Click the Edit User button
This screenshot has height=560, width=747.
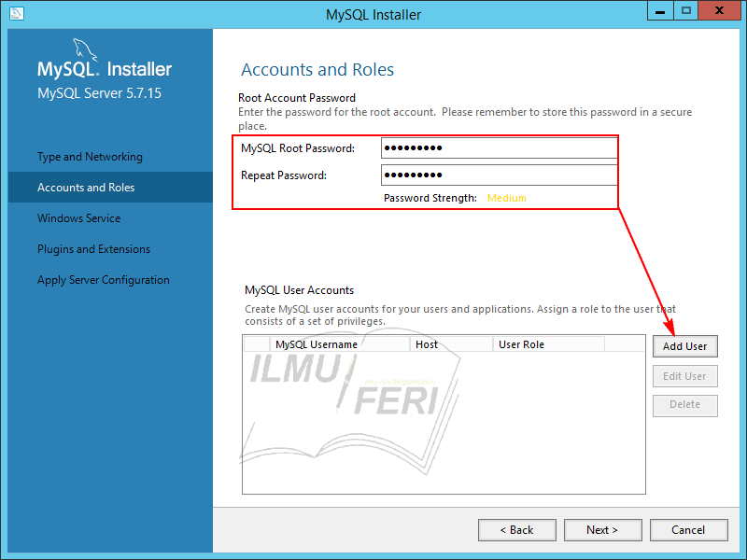[x=685, y=376]
